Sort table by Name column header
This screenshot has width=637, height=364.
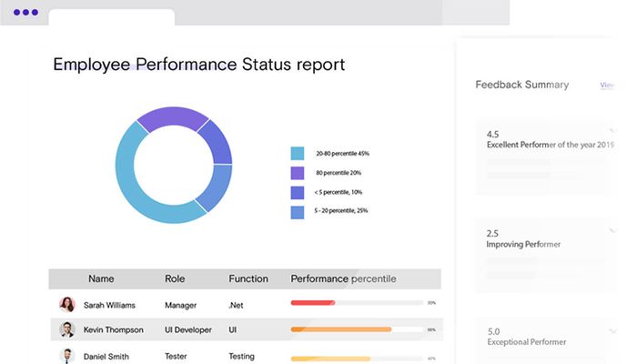[x=101, y=278]
